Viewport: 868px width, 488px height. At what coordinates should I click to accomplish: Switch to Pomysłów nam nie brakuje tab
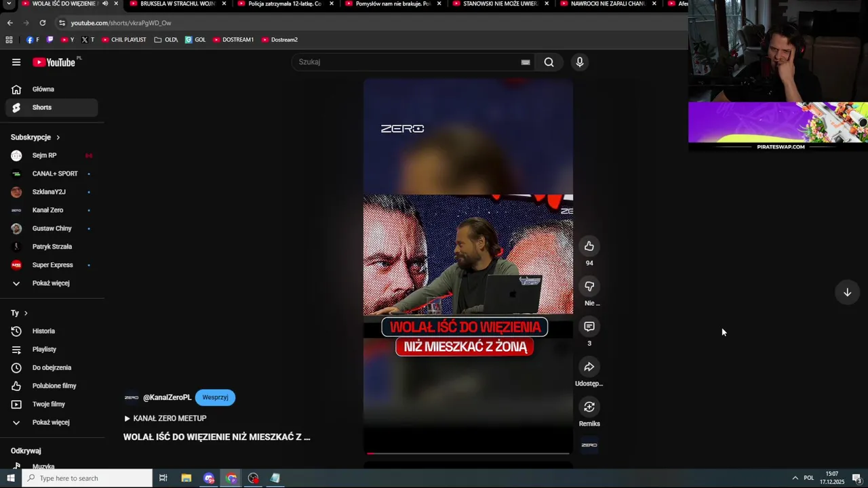(x=393, y=4)
